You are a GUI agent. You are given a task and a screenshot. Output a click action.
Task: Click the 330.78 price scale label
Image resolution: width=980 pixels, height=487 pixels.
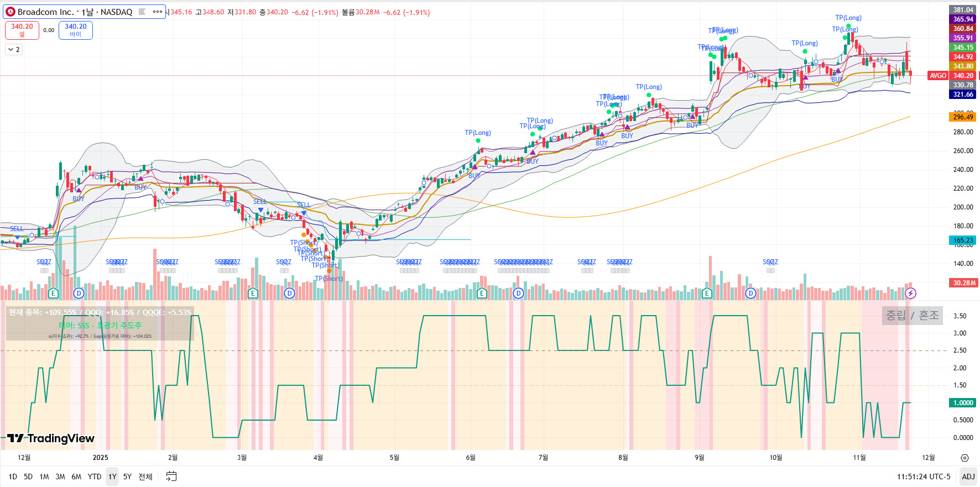(963, 85)
